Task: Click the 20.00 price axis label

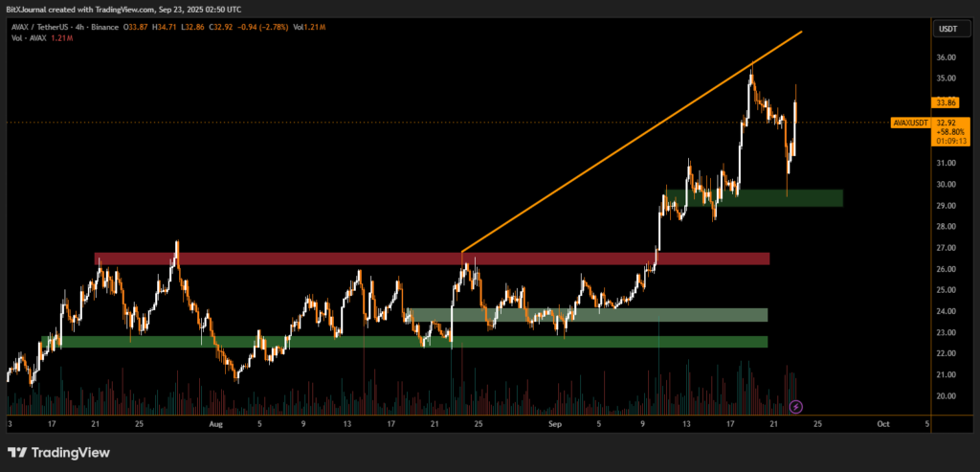Action: pyautogui.click(x=946, y=395)
